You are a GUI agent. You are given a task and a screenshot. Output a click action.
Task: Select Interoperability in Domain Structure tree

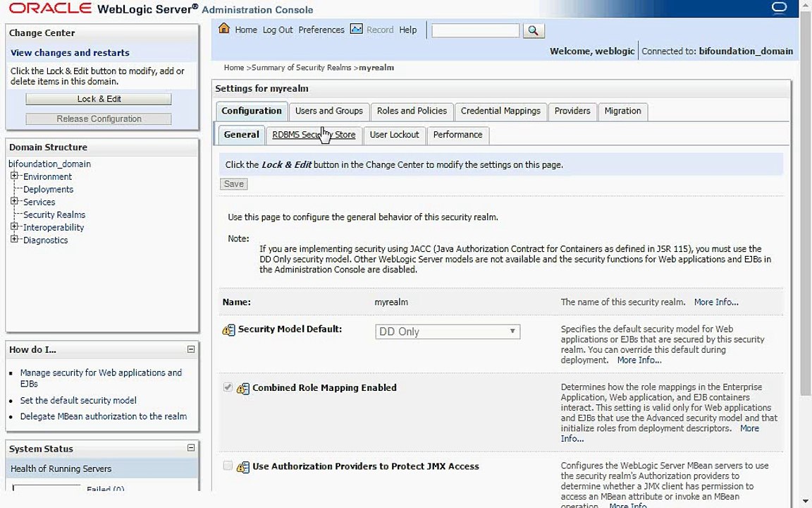coord(54,228)
